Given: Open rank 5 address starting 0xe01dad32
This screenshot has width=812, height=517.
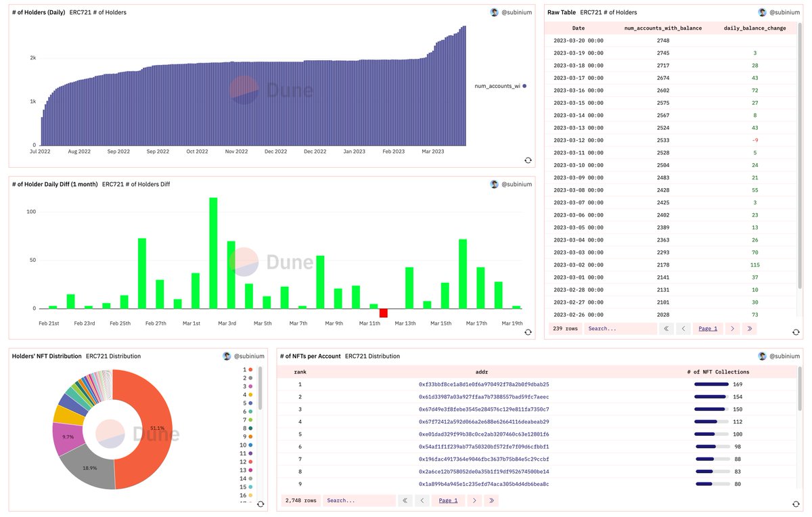Looking at the screenshot, I should coord(484,434).
